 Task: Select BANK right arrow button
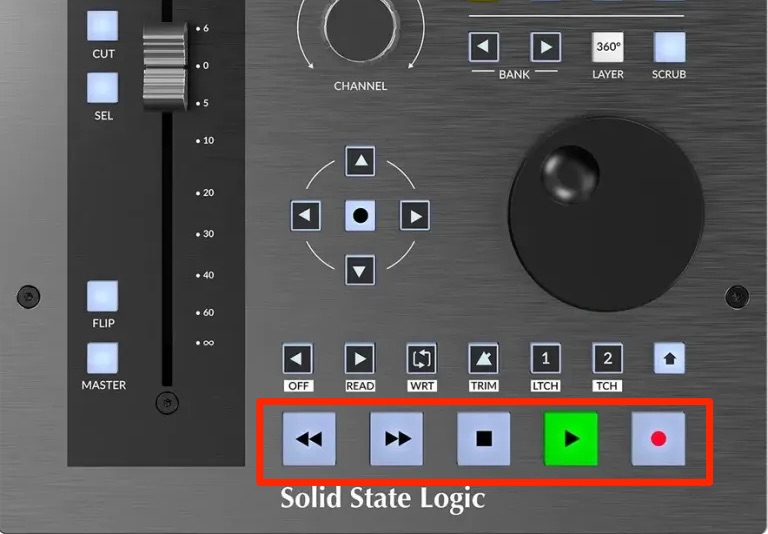click(x=546, y=47)
